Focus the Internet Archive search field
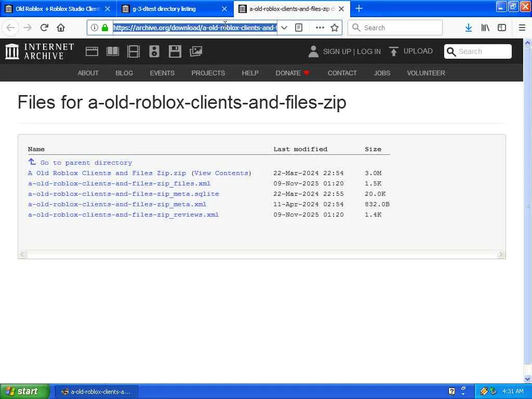 pos(478,51)
